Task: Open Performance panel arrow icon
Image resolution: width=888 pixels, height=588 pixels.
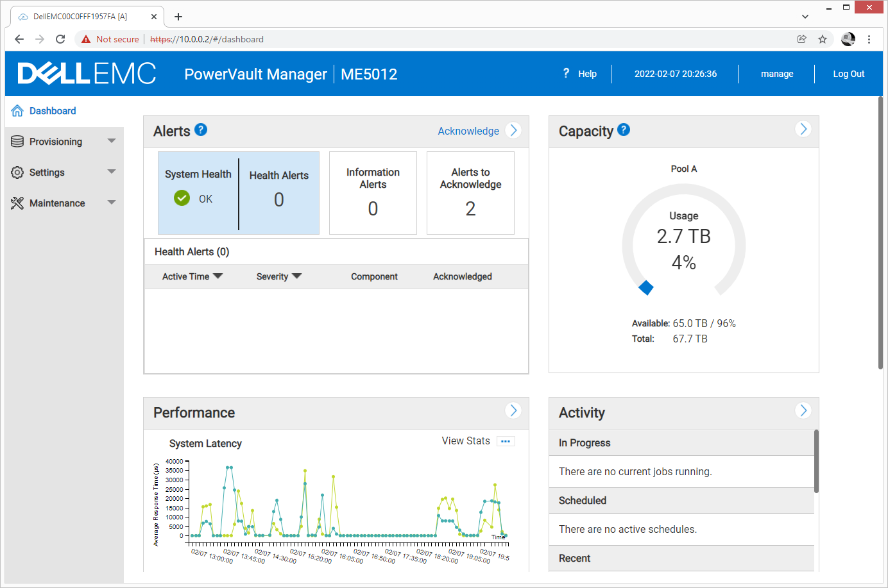Action: 513,410
